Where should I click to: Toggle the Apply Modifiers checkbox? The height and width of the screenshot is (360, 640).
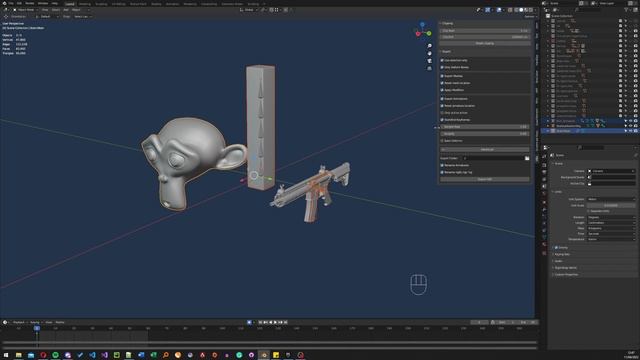click(x=442, y=90)
